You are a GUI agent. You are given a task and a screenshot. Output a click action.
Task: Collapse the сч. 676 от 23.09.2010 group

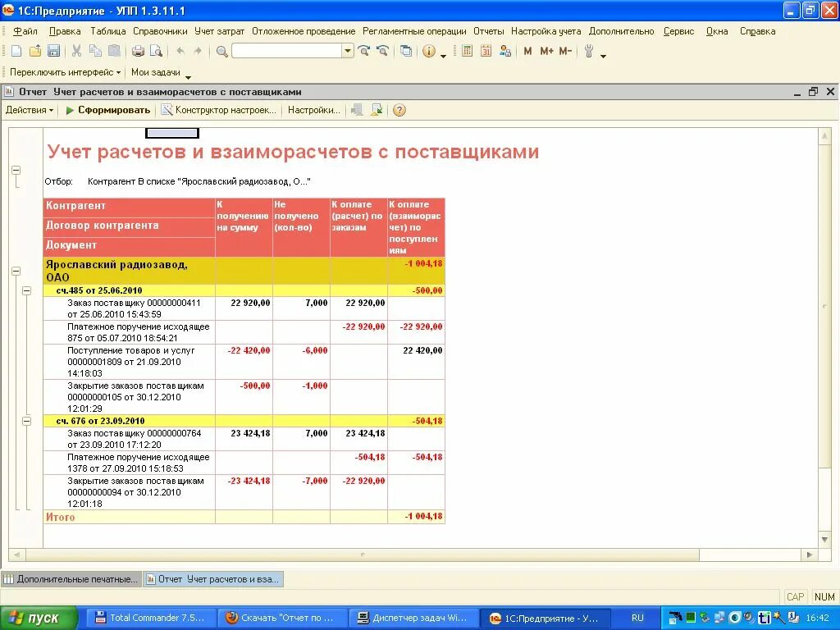pos(27,421)
